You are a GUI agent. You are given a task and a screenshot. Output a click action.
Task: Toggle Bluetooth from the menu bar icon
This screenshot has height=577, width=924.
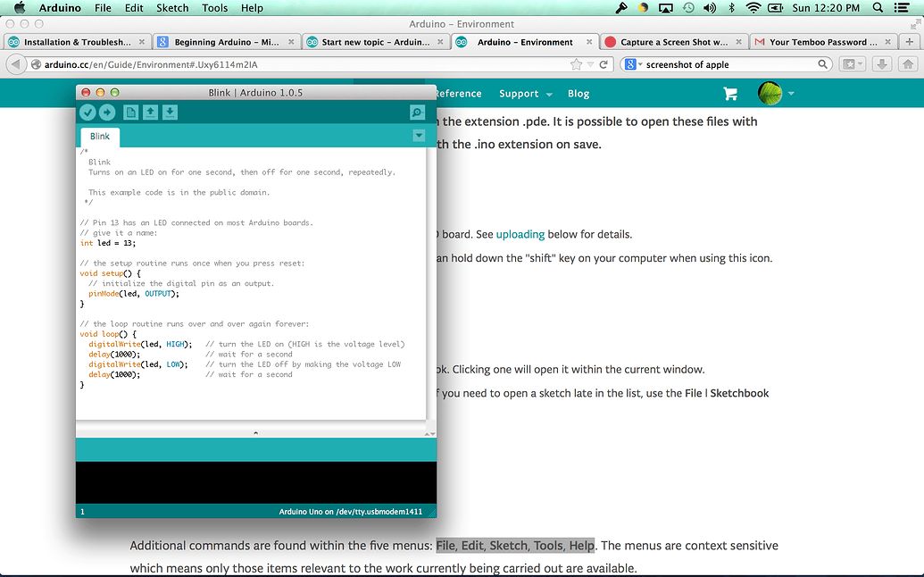tap(732, 7)
